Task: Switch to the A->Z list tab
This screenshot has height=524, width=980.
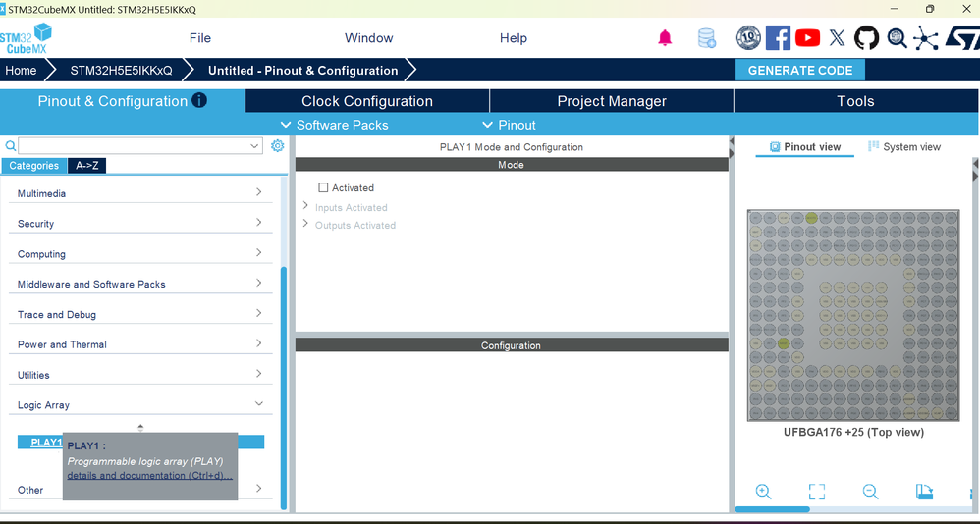Action: (86, 166)
